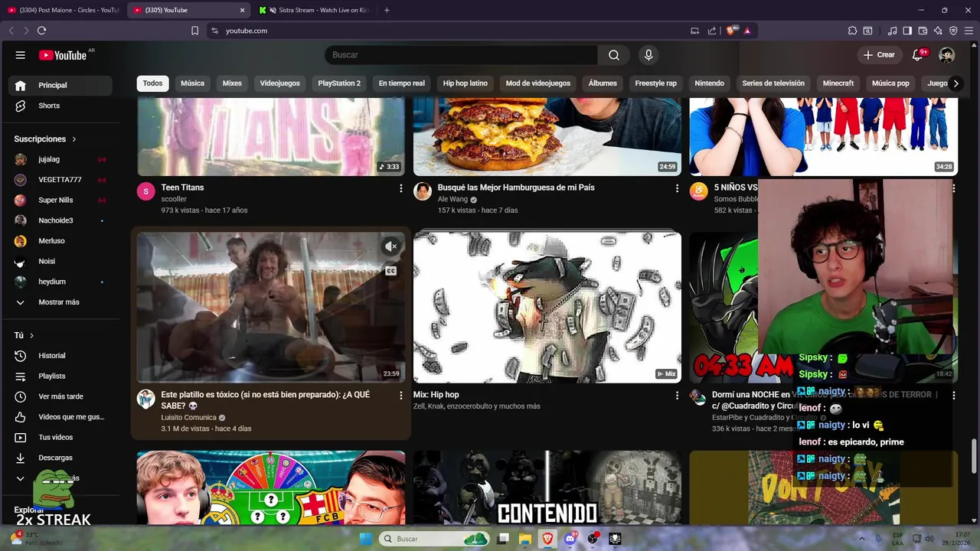
Task: Open Windows Start menu
Action: point(364,539)
